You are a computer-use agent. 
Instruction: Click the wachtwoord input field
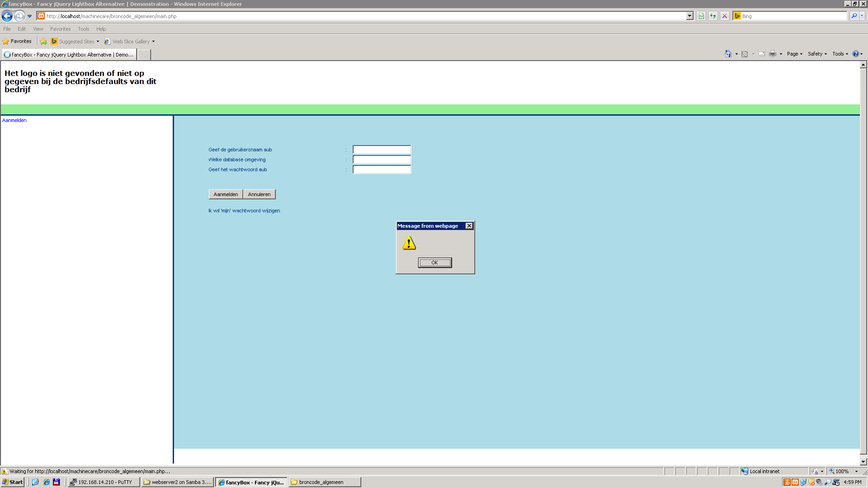(x=382, y=169)
